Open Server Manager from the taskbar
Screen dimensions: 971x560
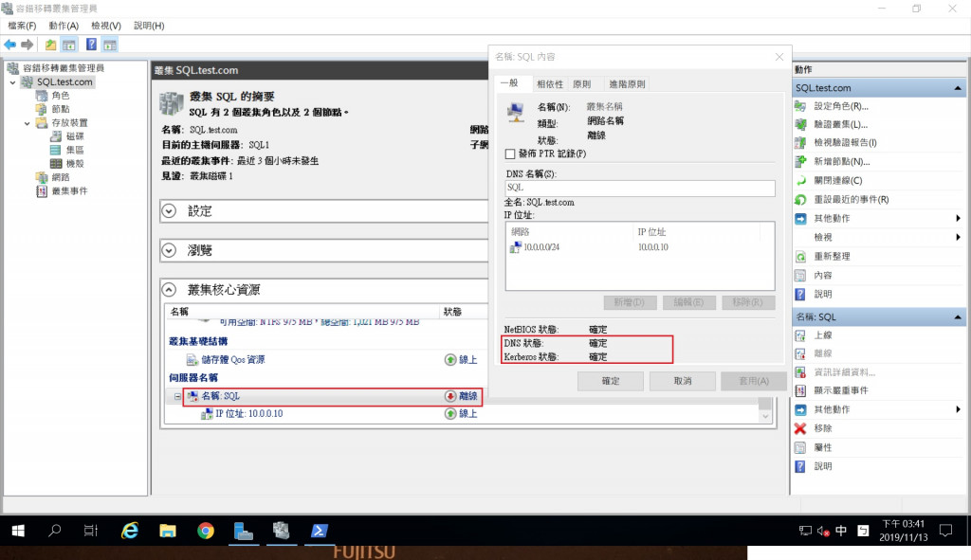244,531
